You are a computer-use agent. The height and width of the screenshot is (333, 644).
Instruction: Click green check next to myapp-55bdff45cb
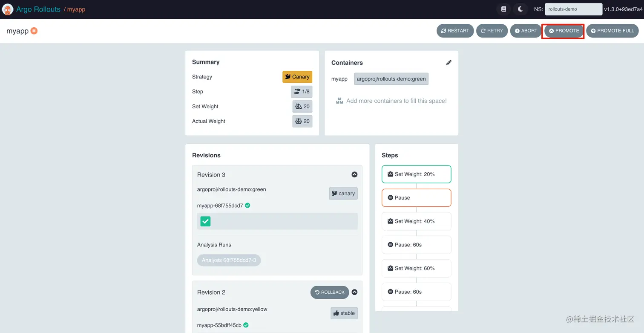(x=246, y=325)
